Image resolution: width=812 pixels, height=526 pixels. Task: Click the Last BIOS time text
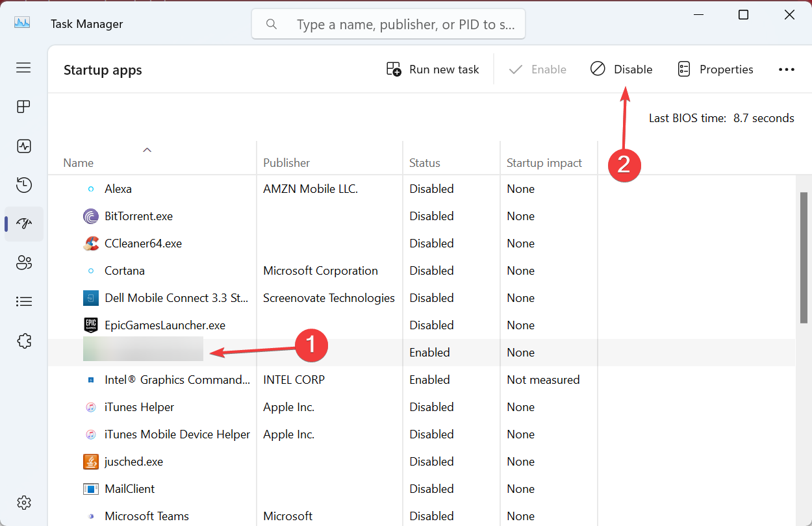(721, 118)
